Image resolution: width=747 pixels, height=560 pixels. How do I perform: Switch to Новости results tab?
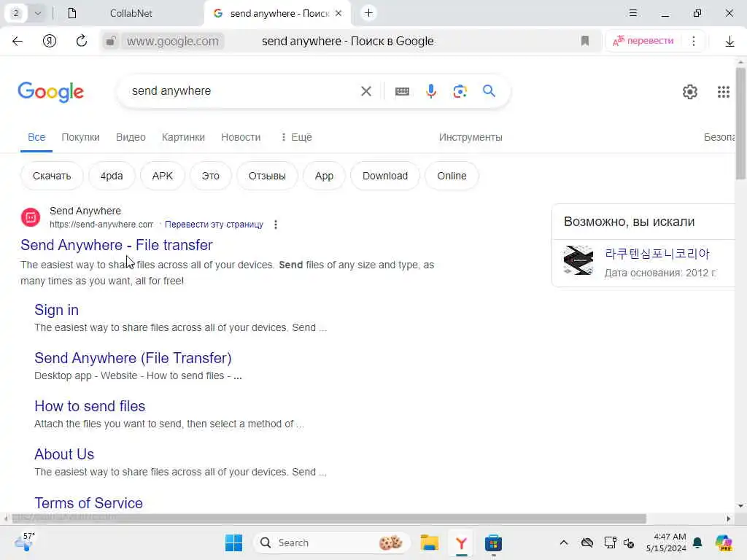pos(241,137)
